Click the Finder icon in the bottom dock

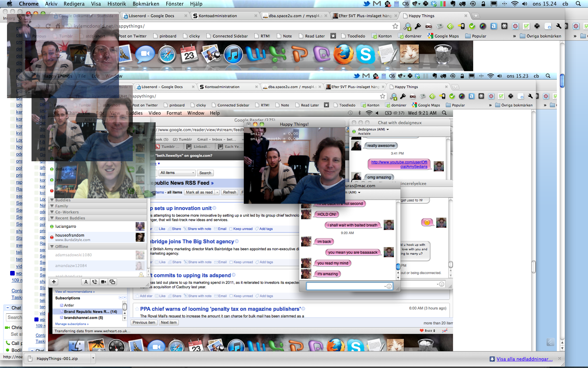[x=76, y=346]
